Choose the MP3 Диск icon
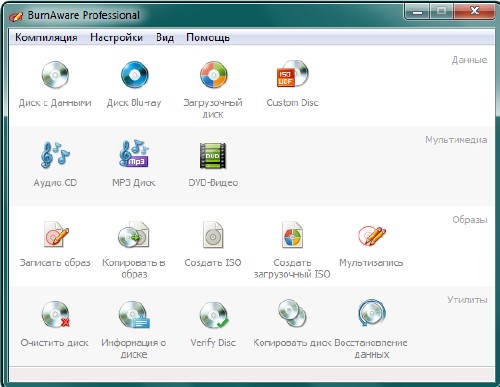 [x=134, y=154]
